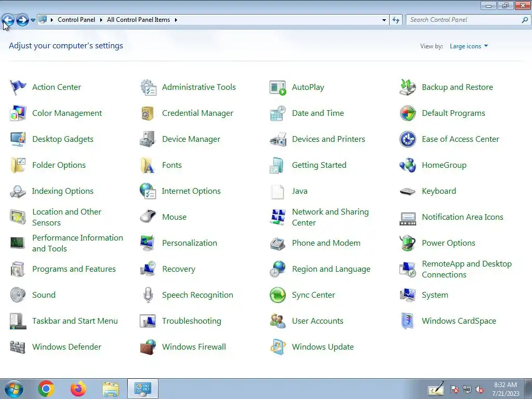The height and width of the screenshot is (399, 532).
Task: Open the Sync Center green icon
Action: coord(277,295)
